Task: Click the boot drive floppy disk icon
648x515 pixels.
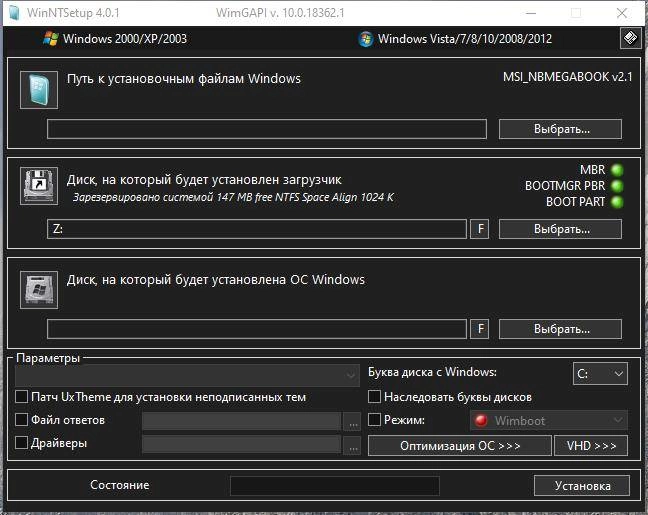Action: pyautogui.click(x=39, y=186)
